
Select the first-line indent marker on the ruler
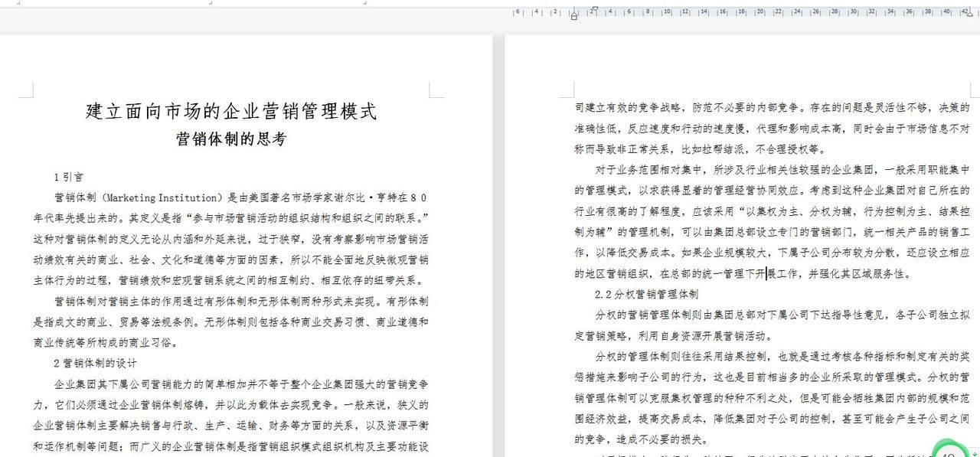coord(595,8)
